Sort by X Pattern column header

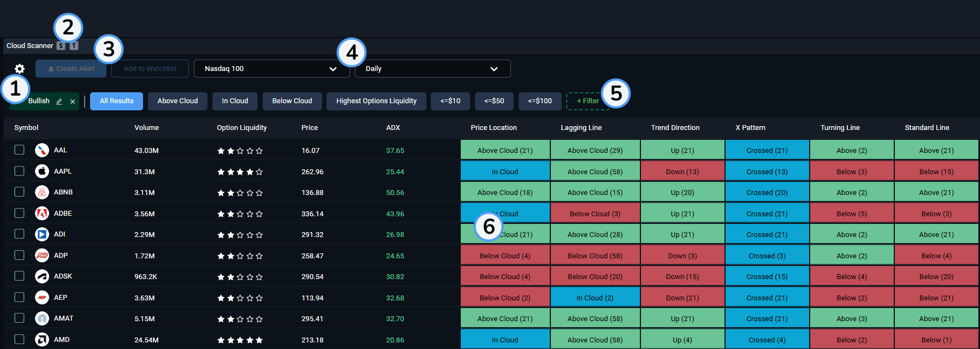coord(750,128)
